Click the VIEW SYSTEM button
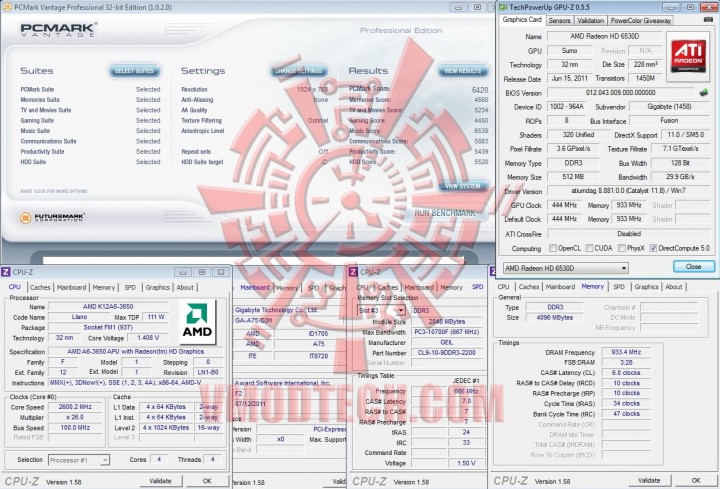 (462, 186)
